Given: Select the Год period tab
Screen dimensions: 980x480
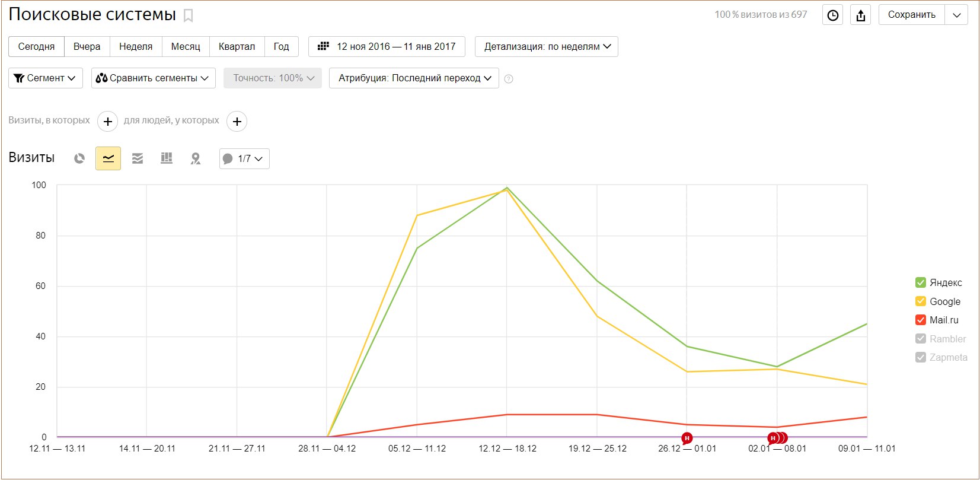Looking at the screenshot, I should 282,46.
